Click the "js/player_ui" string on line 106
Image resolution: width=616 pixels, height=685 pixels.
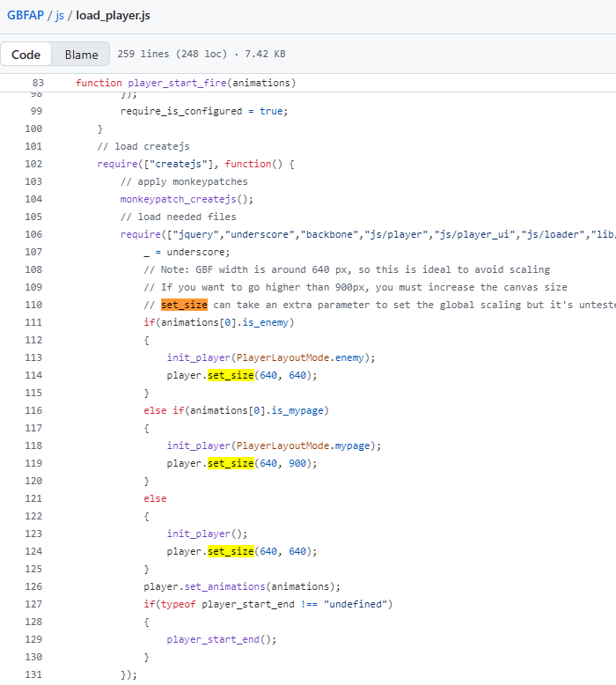tap(474, 234)
